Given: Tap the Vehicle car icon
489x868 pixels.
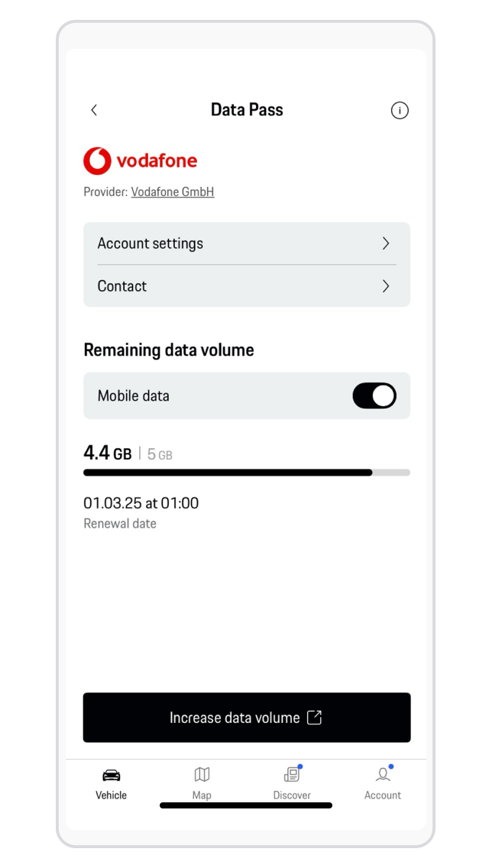Looking at the screenshot, I should tap(112, 776).
